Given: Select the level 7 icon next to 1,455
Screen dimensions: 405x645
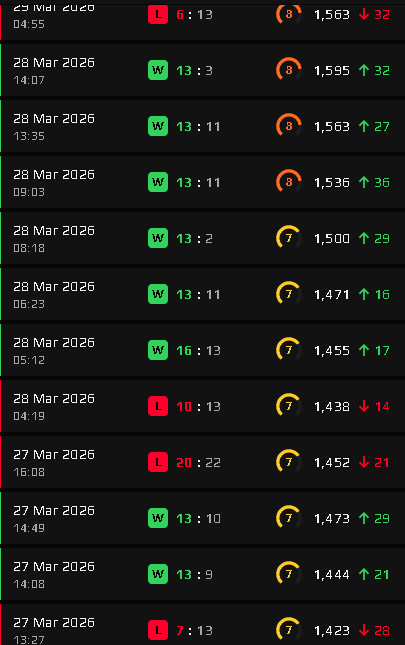Looking at the screenshot, I should click(x=289, y=350).
